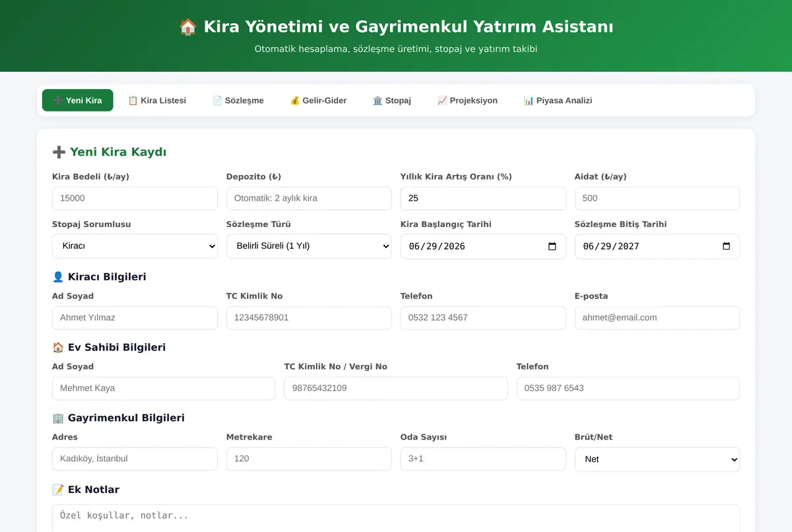Open the Sözleşme tab
792x532 pixels.
pos(238,100)
